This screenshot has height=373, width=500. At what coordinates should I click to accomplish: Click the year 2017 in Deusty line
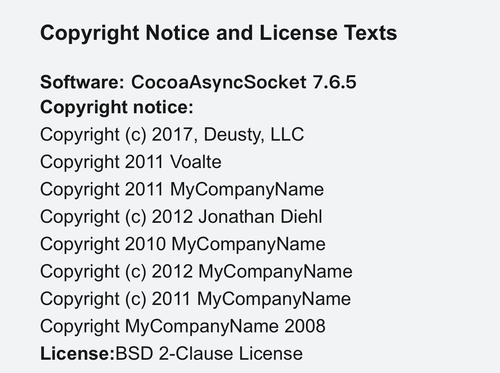172,135
